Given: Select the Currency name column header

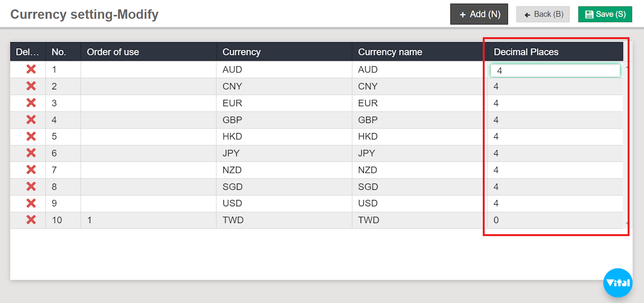Looking at the screenshot, I should point(390,52).
